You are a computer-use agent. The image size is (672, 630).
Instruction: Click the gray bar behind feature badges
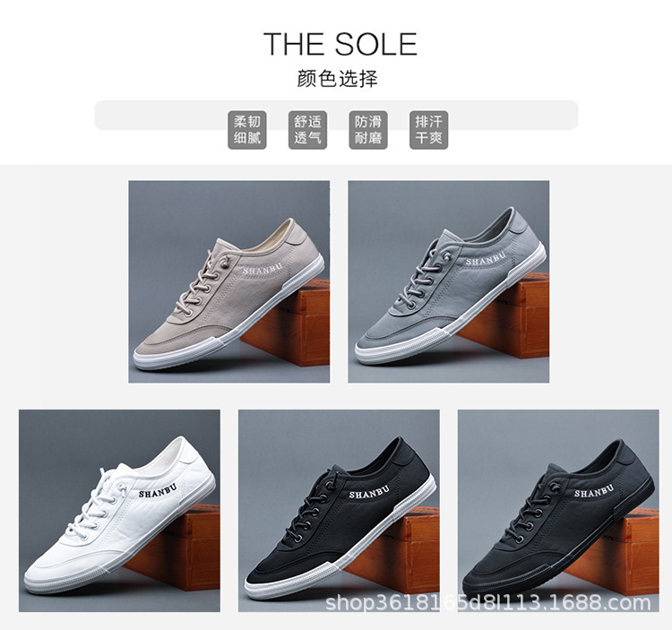336,115
